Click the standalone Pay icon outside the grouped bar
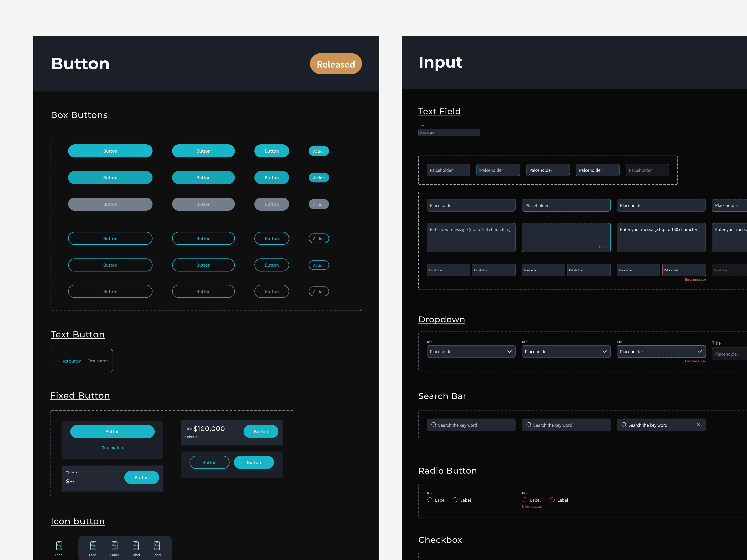 [59, 545]
